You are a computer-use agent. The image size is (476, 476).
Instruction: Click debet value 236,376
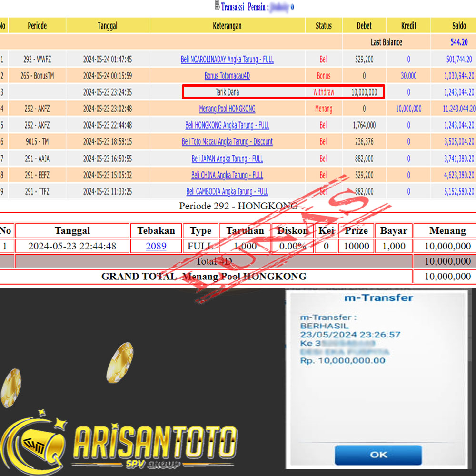[x=364, y=141]
